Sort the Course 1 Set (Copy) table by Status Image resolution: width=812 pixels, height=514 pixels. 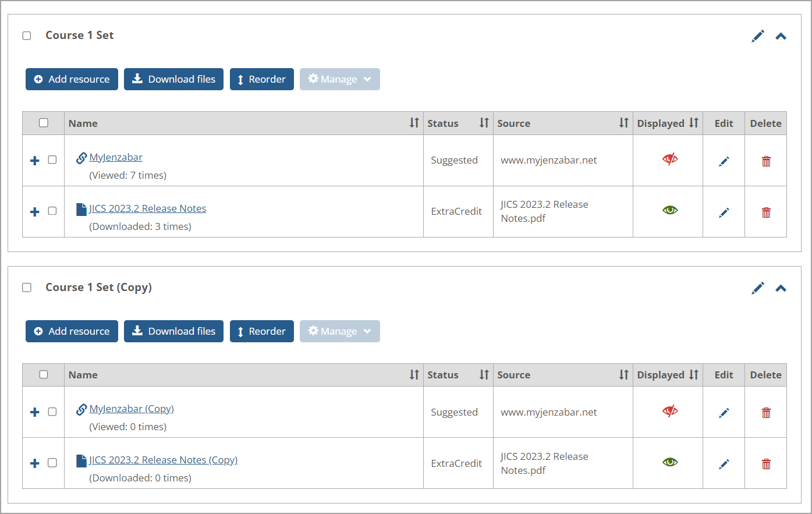click(x=484, y=375)
